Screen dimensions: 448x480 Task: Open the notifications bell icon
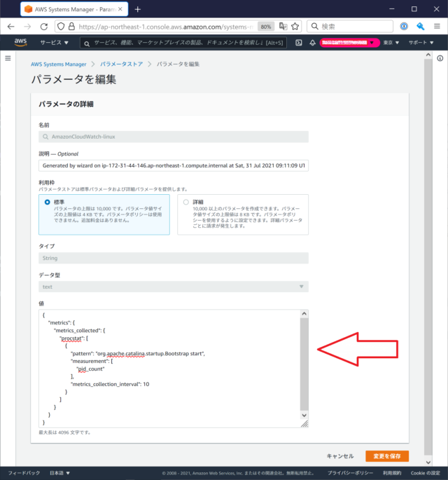pos(312,43)
